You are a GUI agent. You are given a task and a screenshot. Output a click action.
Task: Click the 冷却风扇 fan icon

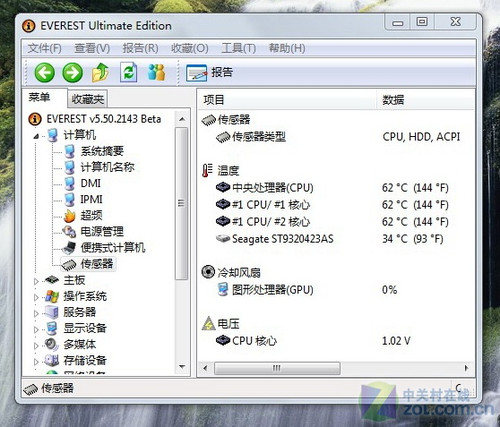click(x=208, y=272)
